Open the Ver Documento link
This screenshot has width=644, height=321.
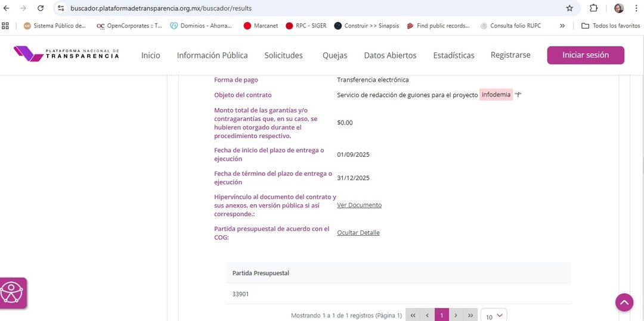tap(360, 205)
